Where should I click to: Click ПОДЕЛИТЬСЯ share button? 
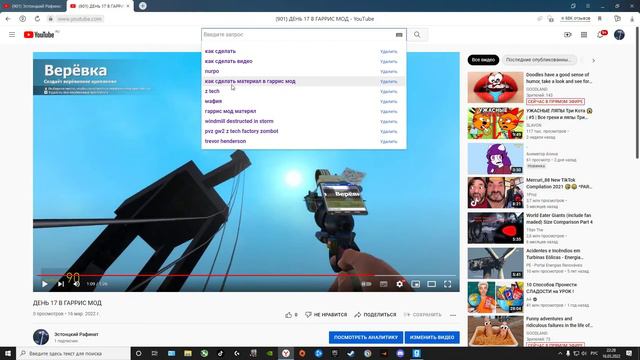[x=375, y=315]
